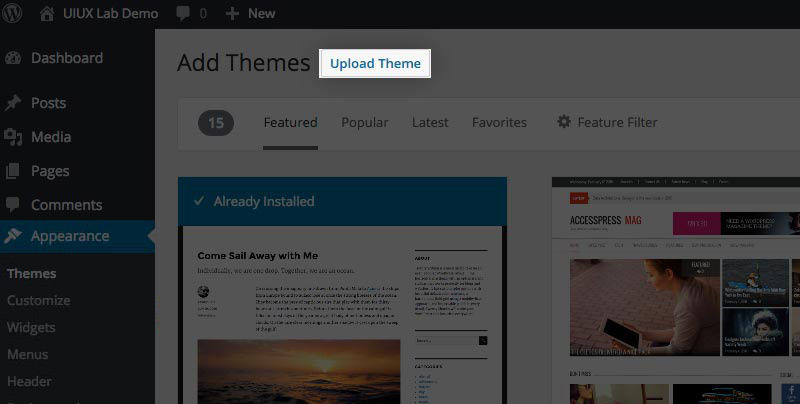
Task: Click the Dashboard gauge icon
Action: (x=13, y=58)
